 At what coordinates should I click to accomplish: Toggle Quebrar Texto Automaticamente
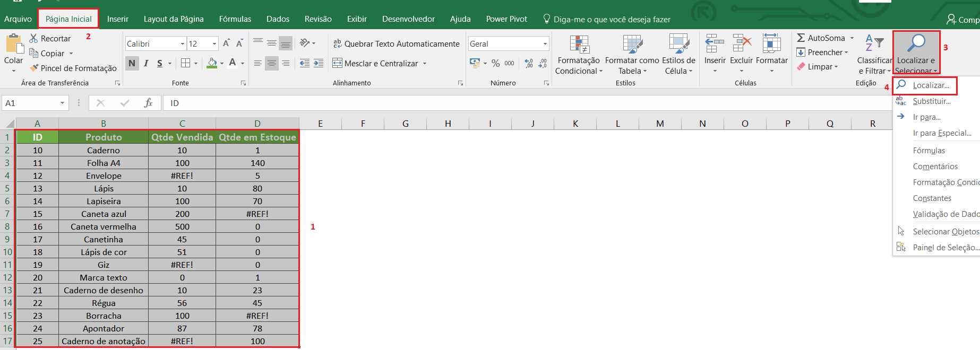tap(396, 43)
